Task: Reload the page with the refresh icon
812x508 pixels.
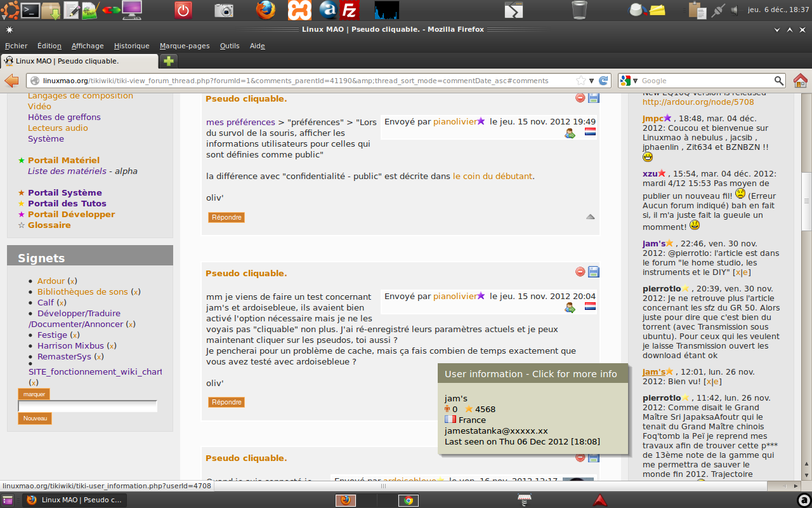Action: (x=604, y=81)
